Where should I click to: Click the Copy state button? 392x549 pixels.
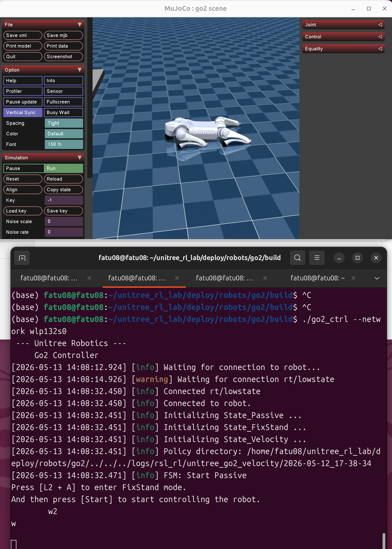coord(63,190)
